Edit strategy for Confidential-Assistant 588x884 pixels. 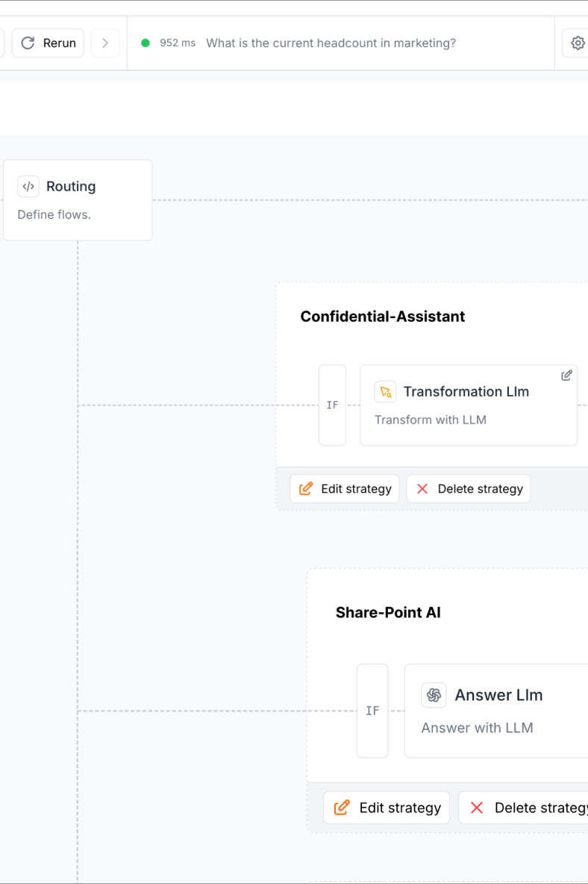pyautogui.click(x=345, y=489)
